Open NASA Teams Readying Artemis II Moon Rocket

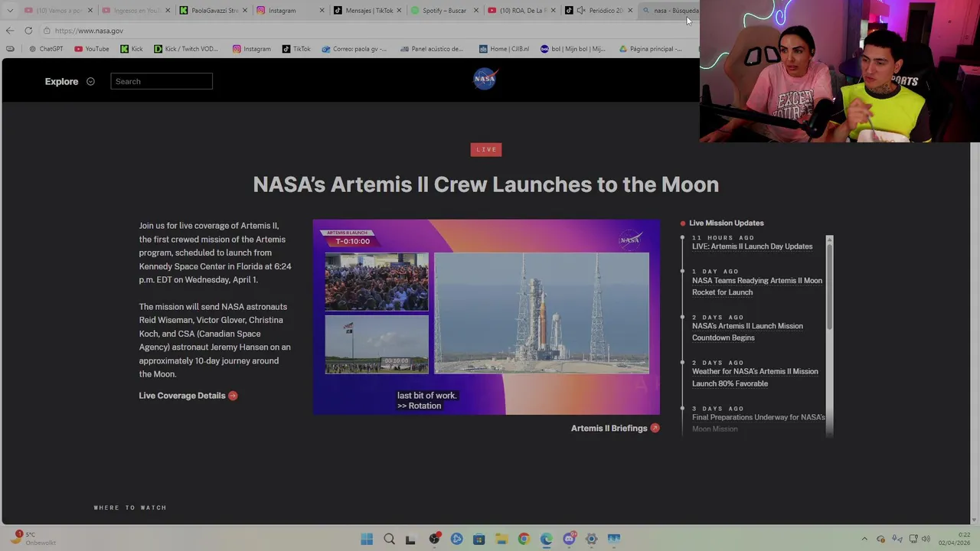757,286
